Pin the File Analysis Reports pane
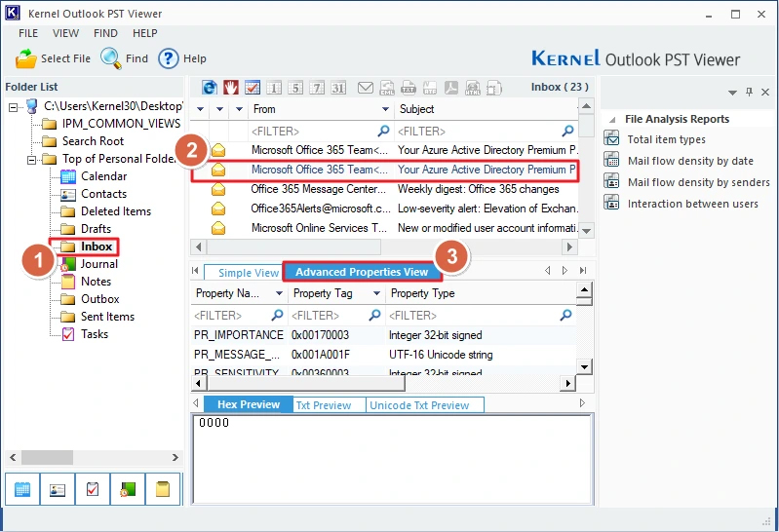This screenshot has height=532, width=779. (x=749, y=92)
